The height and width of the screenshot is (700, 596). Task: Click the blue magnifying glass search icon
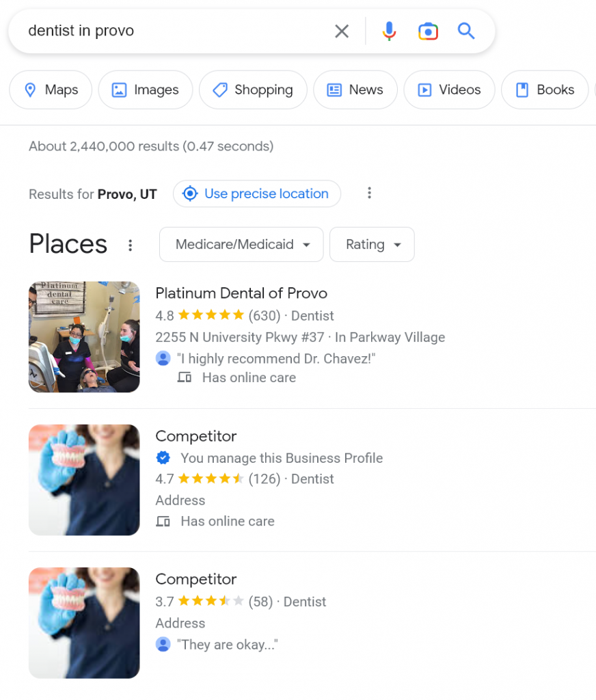pos(465,31)
